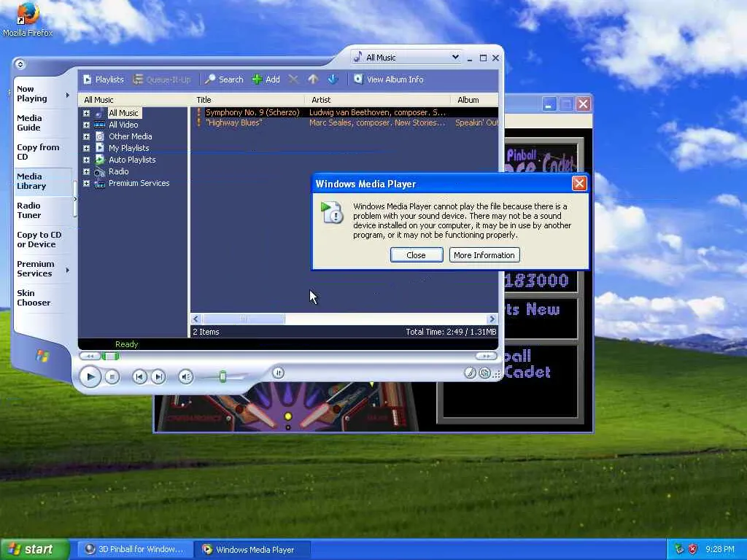This screenshot has height=560, width=747.
Task: Click the Play button in Media Player
Action: [90, 377]
